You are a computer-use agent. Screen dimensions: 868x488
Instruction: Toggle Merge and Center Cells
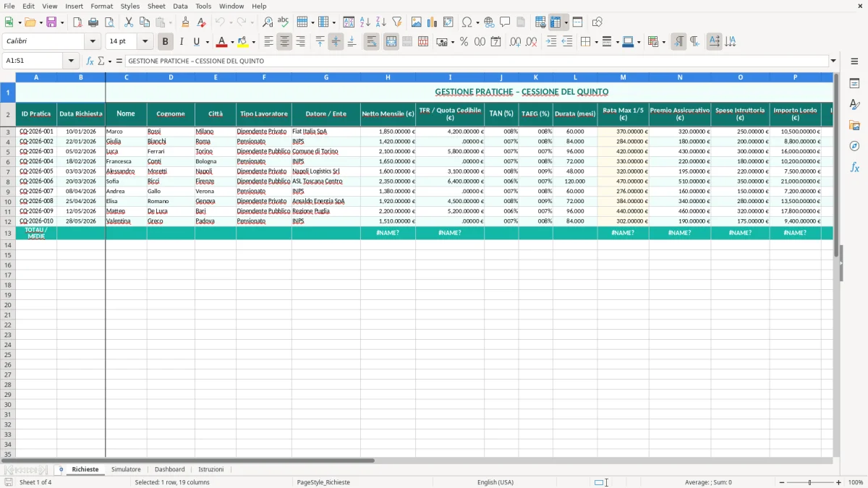click(x=391, y=42)
